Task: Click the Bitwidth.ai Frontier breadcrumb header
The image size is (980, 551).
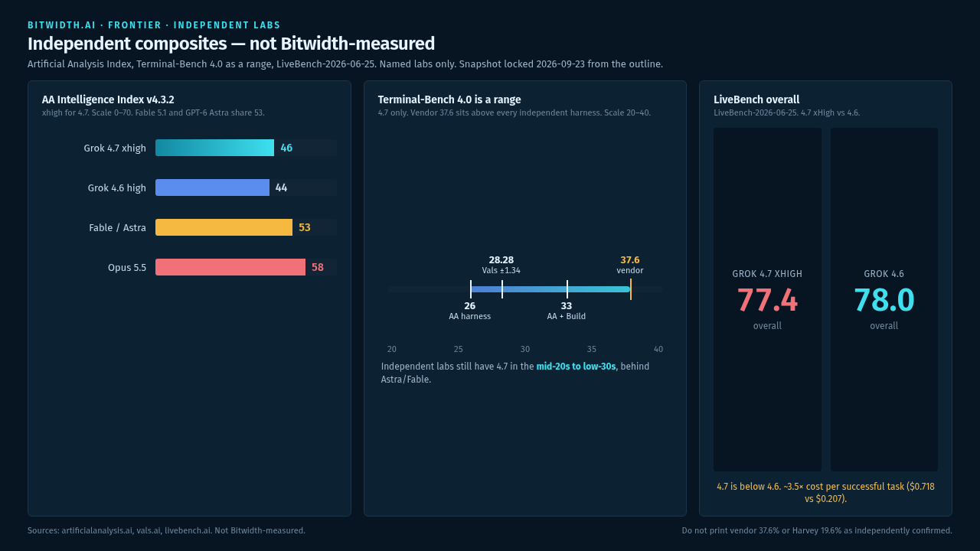Action: click(x=154, y=25)
